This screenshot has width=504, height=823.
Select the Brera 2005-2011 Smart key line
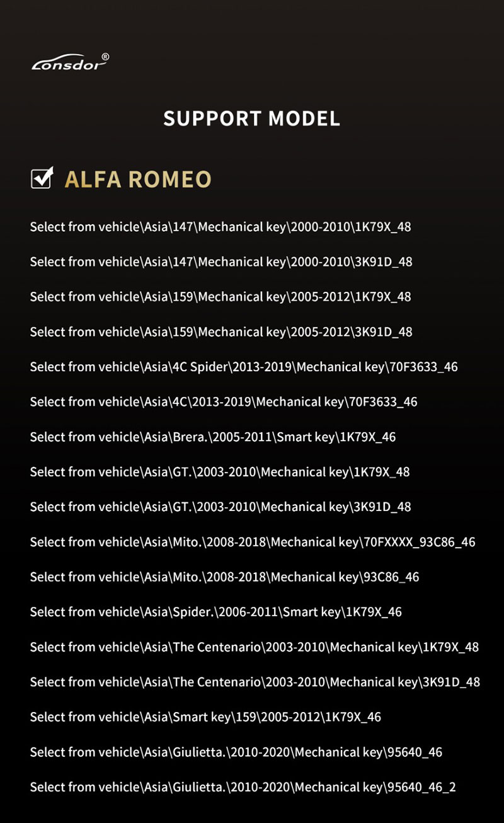click(213, 437)
